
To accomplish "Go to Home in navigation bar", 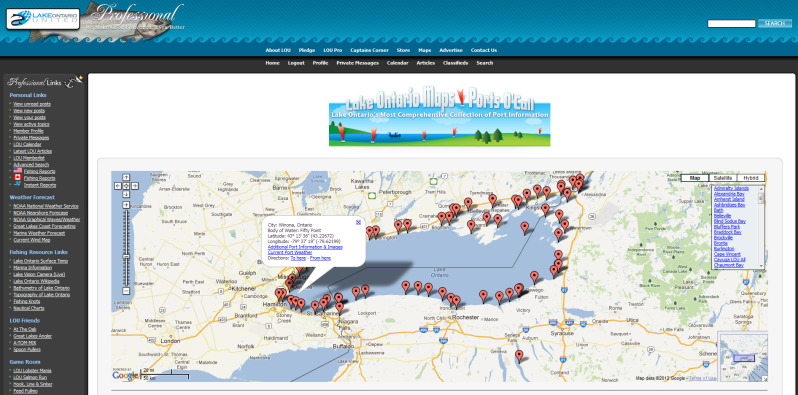I will 272,63.
